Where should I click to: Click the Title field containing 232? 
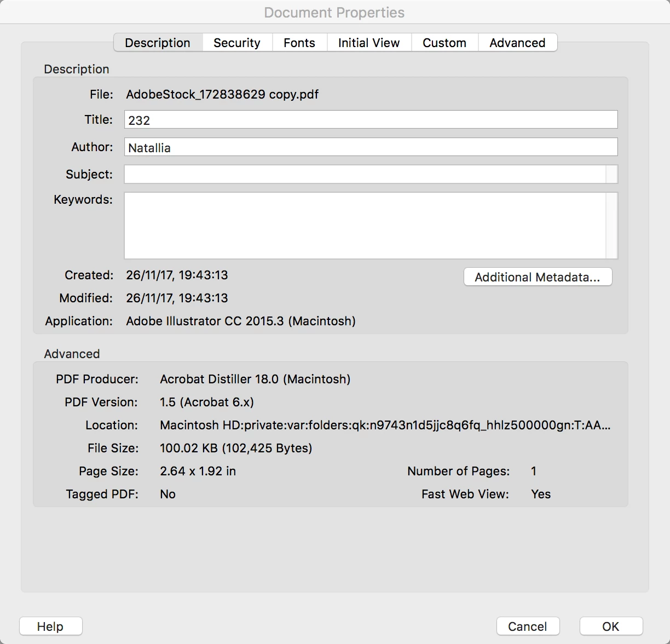371,120
